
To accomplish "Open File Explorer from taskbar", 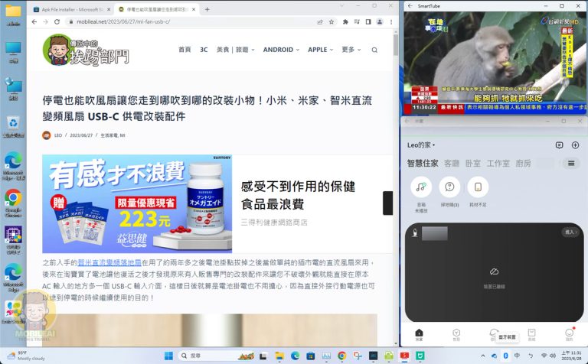I will click(x=279, y=356).
